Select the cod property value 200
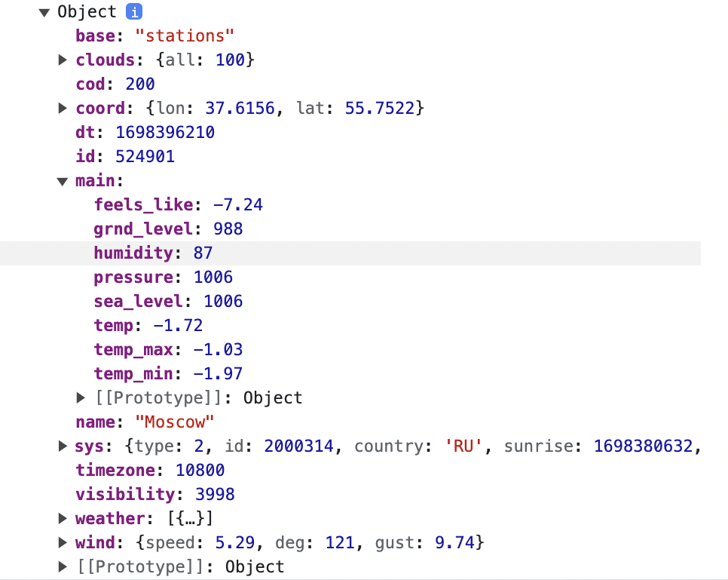 140,84
